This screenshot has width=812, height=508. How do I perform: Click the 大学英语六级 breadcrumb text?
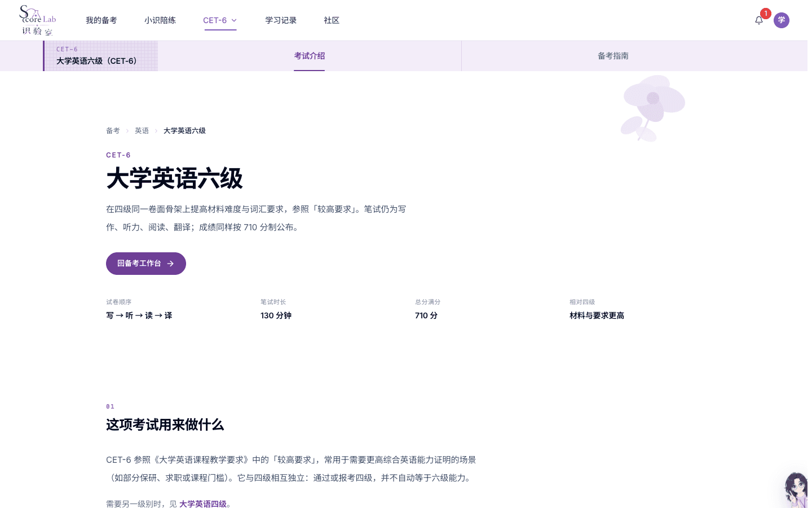[x=184, y=131]
